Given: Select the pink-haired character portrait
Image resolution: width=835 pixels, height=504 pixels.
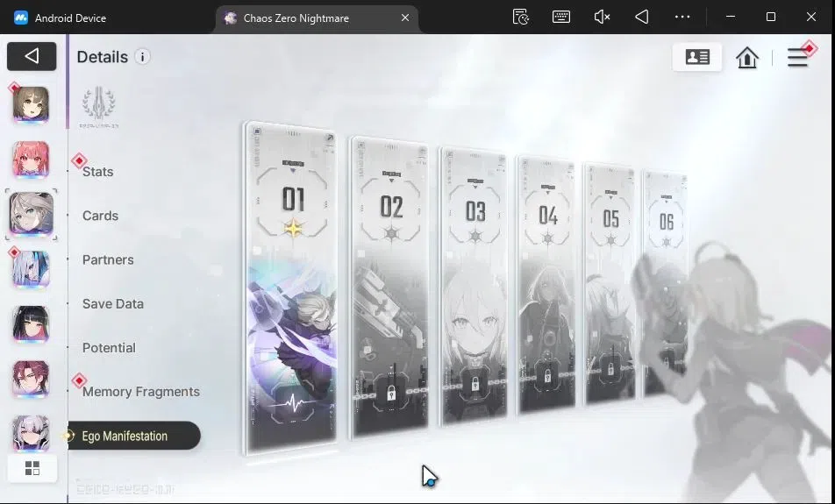Looking at the screenshot, I should 31,160.
